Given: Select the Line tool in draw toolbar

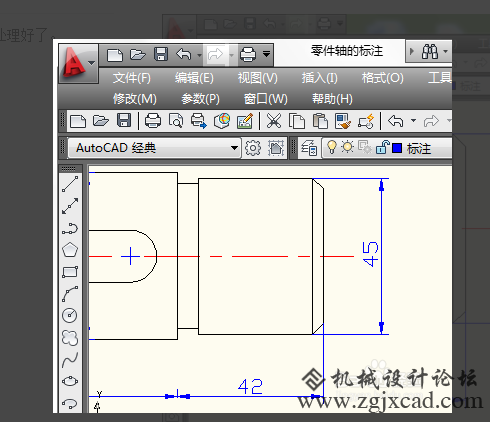Looking at the screenshot, I should [x=70, y=184].
